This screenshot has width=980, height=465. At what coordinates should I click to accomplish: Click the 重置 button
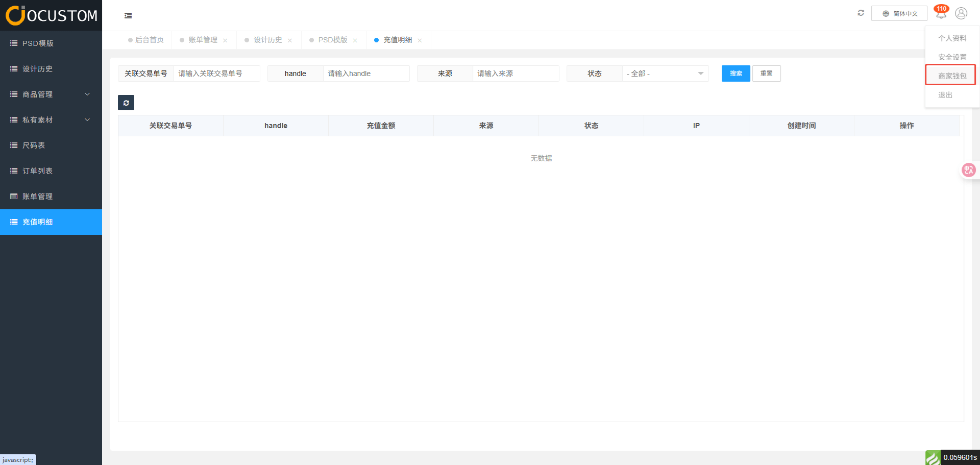766,74
